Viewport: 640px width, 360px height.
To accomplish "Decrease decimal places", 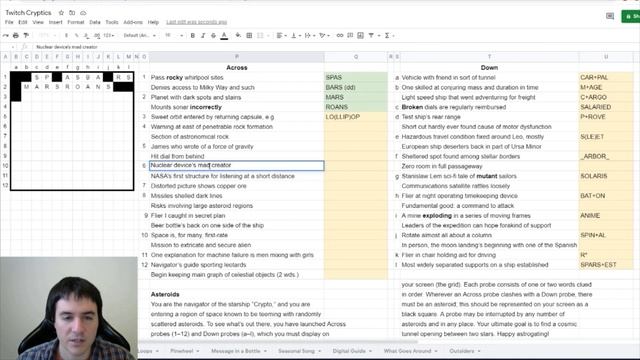I will tap(87, 36).
